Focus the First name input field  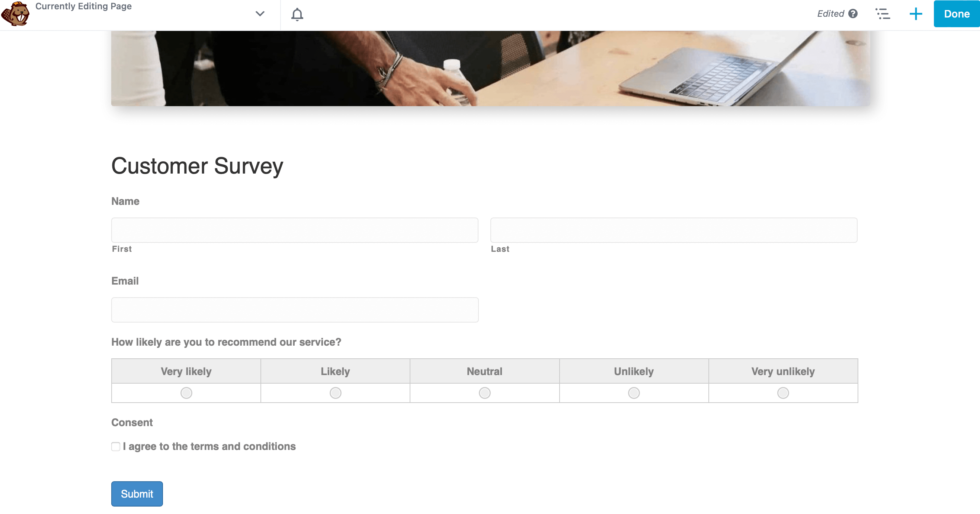[294, 230]
